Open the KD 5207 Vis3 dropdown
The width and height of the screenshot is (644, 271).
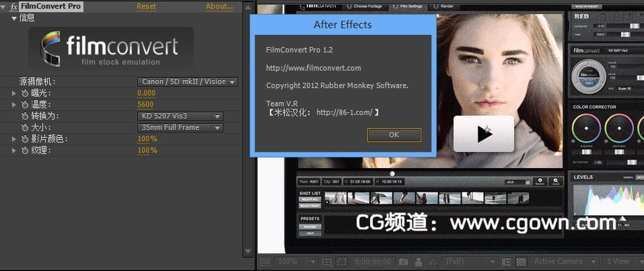coord(180,116)
